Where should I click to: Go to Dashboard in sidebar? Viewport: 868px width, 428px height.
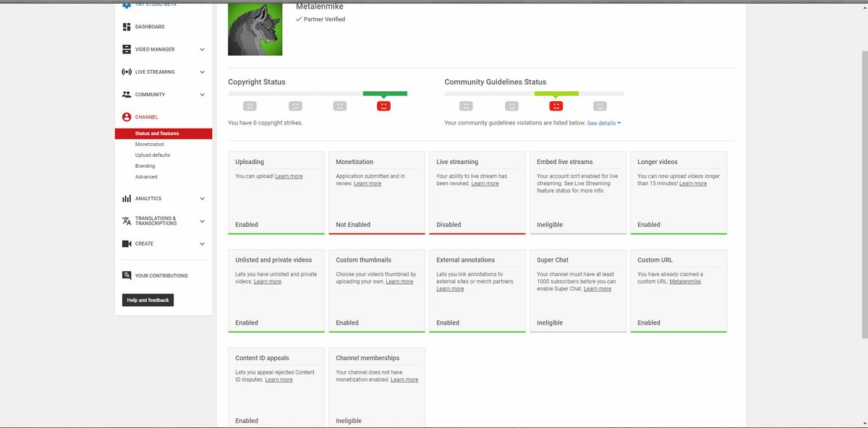pos(150,27)
